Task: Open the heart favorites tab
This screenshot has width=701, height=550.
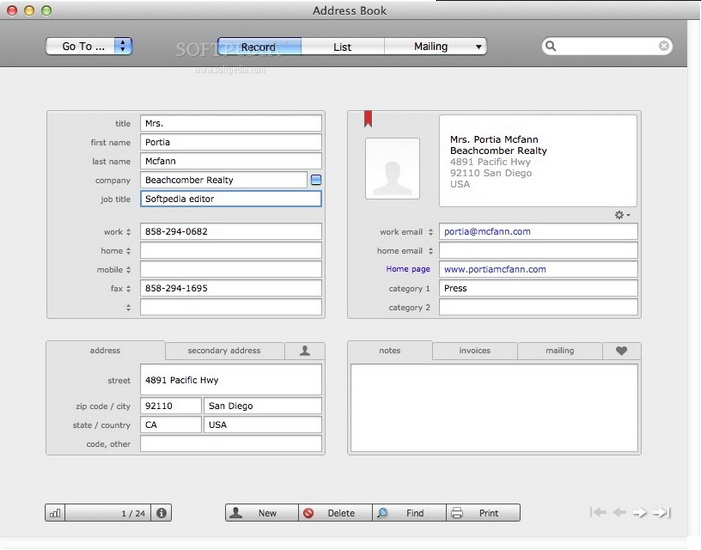Action: pyautogui.click(x=621, y=351)
